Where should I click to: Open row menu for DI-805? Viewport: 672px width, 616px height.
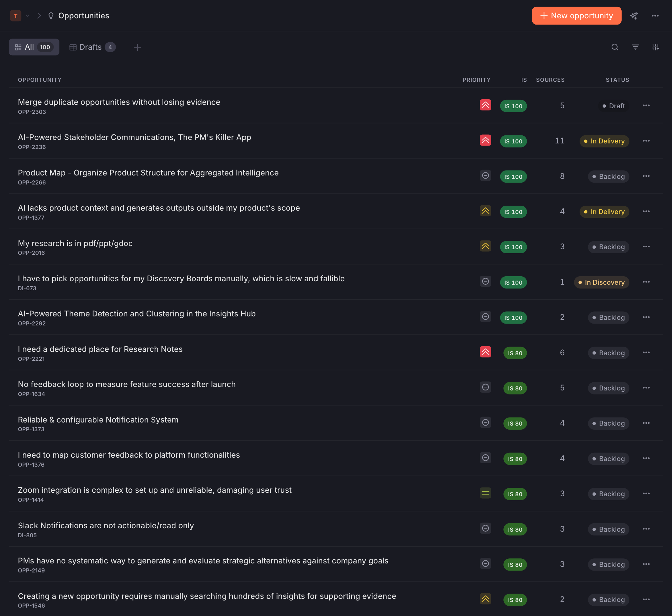point(646,529)
